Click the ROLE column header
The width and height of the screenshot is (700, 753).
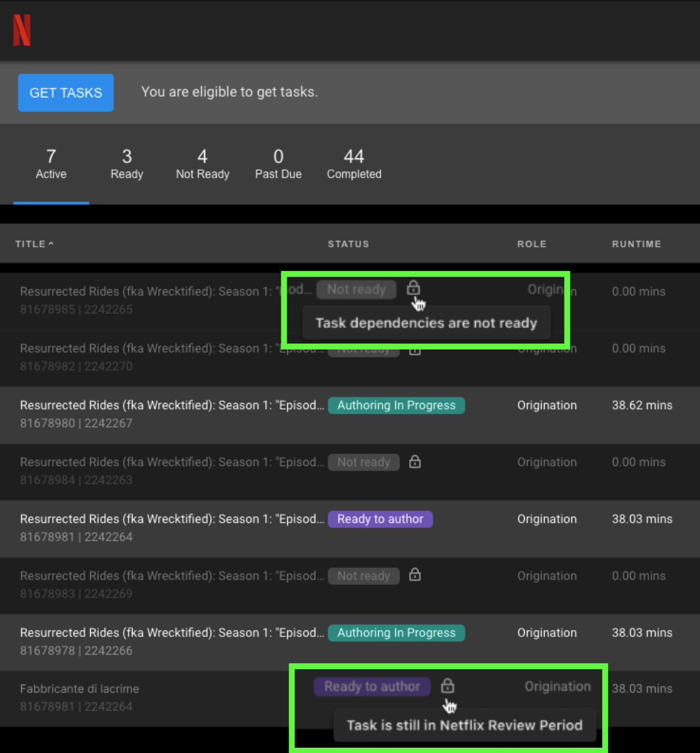point(532,244)
